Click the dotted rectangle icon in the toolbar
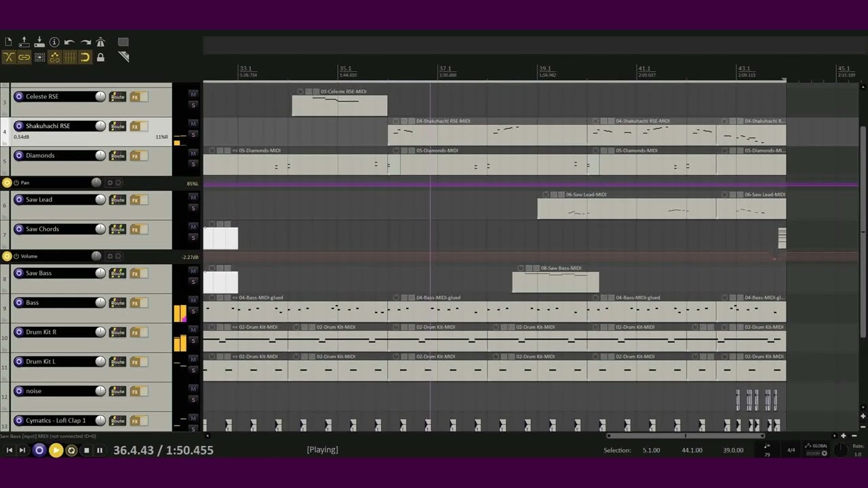 (x=123, y=42)
